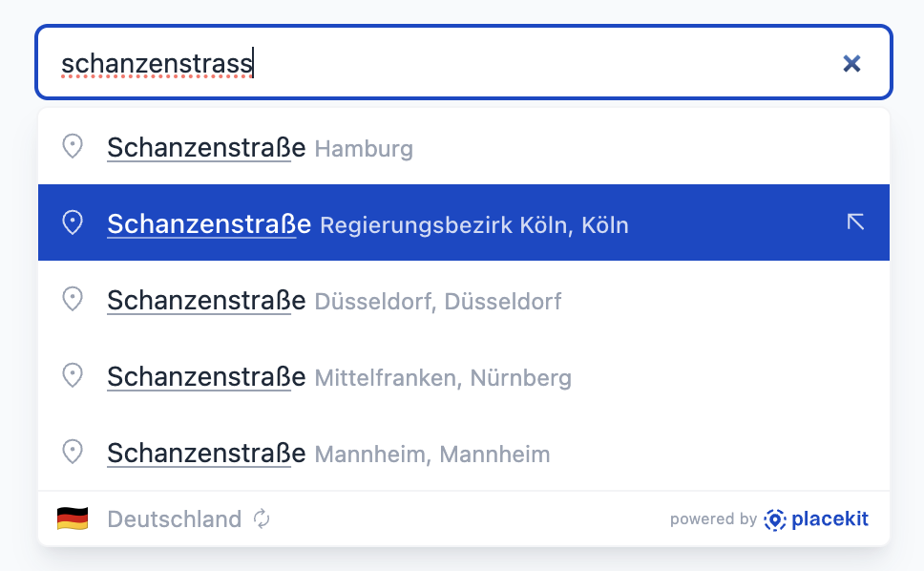Image resolution: width=924 pixels, height=571 pixels.
Task: Click the pin icon beside Nürnberg result
Action: (73, 375)
